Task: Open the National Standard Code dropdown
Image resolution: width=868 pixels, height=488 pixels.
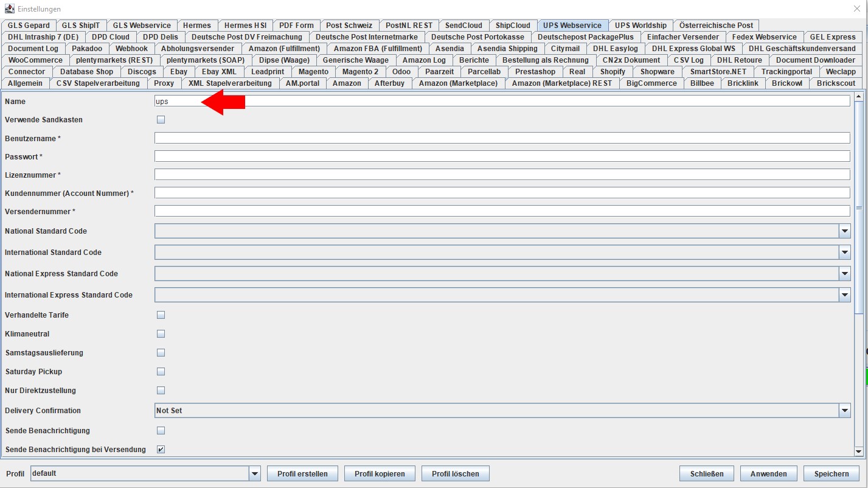Action: pyautogui.click(x=844, y=231)
